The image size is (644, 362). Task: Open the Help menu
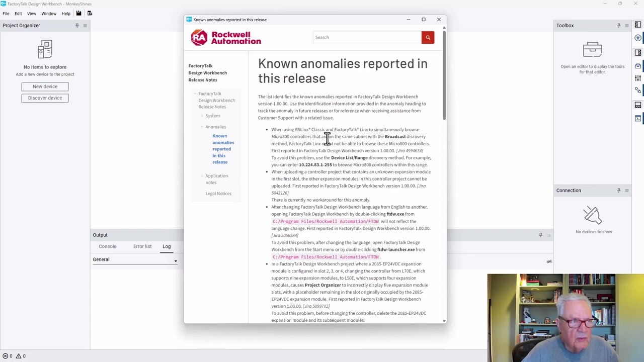[66, 14]
